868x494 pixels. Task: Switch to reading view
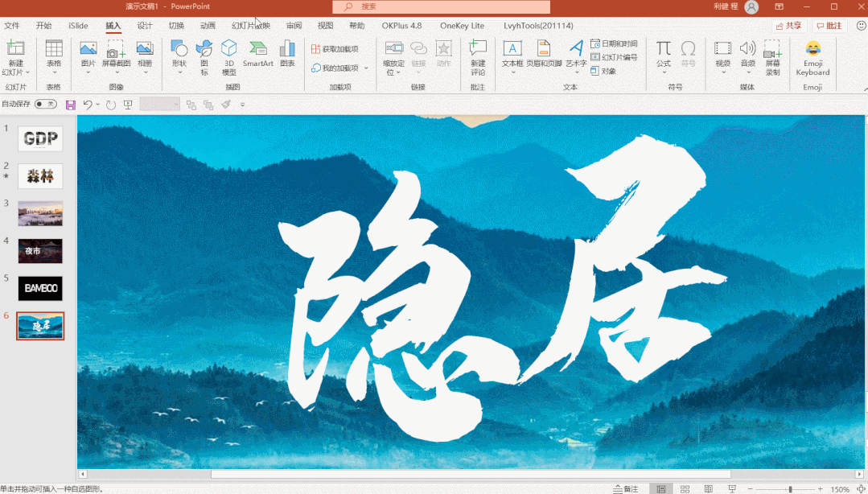[709, 489]
